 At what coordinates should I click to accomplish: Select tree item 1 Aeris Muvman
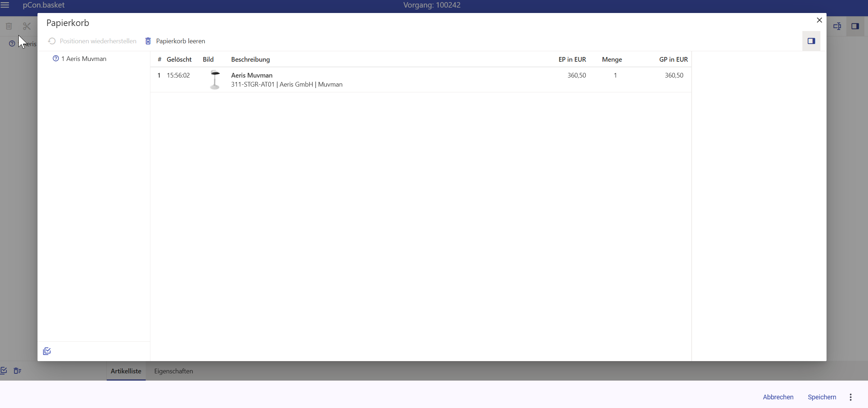pyautogui.click(x=84, y=59)
